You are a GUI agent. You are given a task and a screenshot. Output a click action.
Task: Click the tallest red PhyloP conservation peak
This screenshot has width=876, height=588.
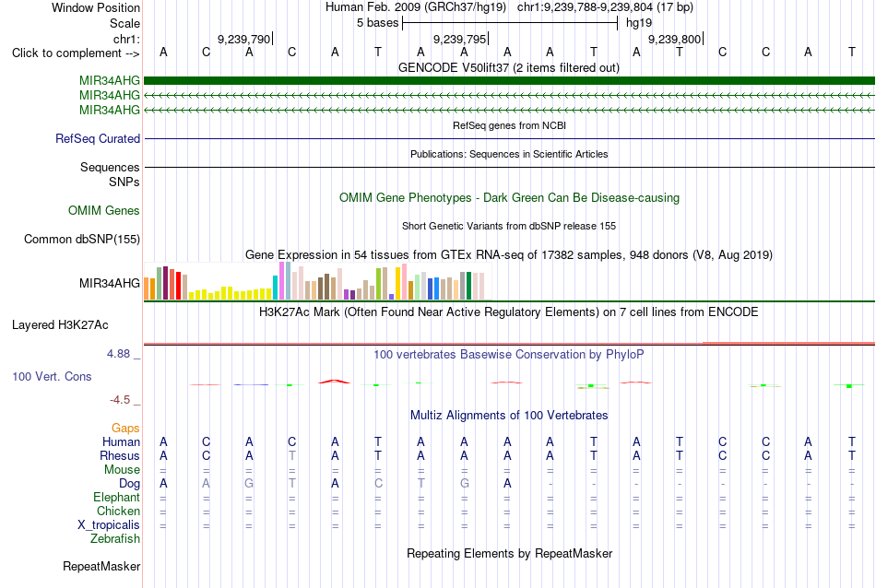tap(334, 382)
